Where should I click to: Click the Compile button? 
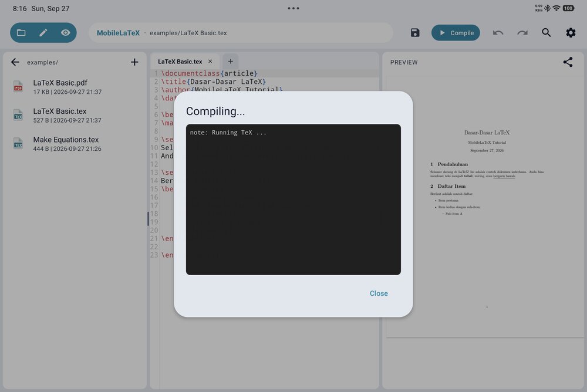click(x=456, y=33)
